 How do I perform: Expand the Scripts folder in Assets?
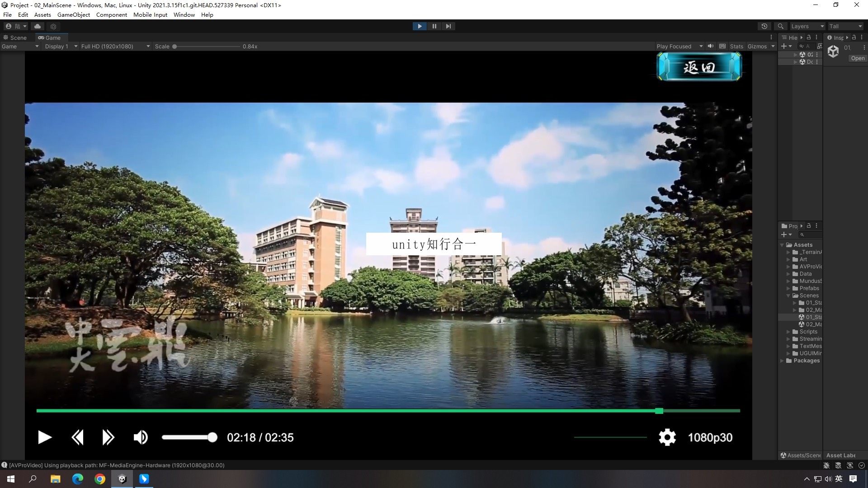click(788, 332)
